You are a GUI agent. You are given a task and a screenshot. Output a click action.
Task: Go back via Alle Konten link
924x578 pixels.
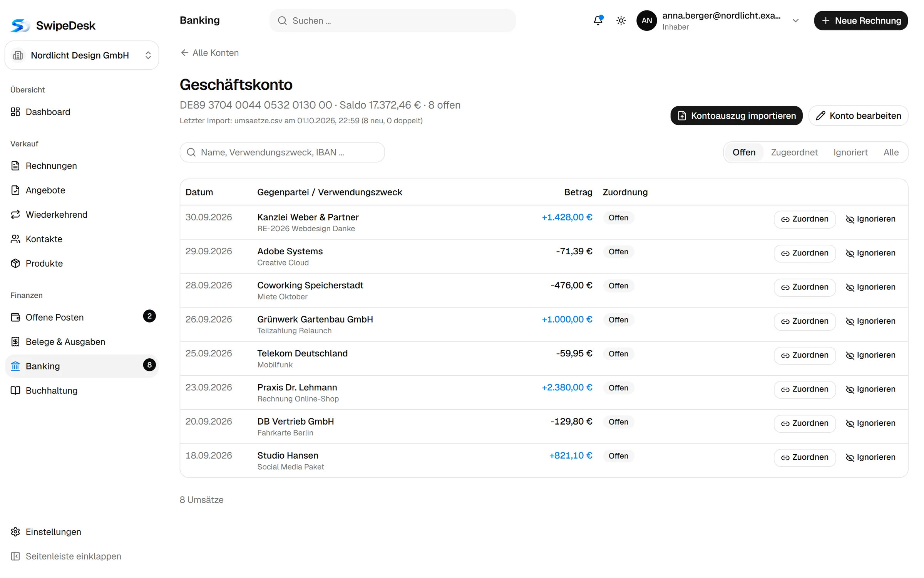click(210, 53)
